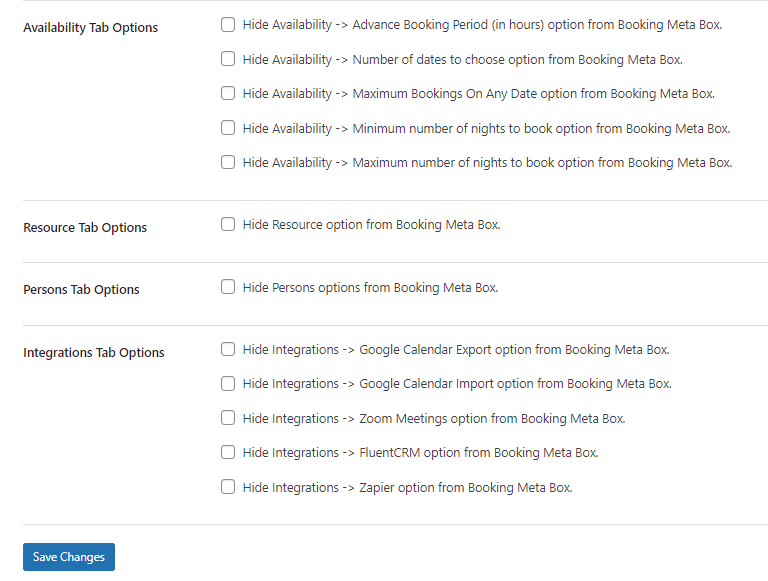
Task: Click the Advance Booking Period label text
Action: (482, 25)
